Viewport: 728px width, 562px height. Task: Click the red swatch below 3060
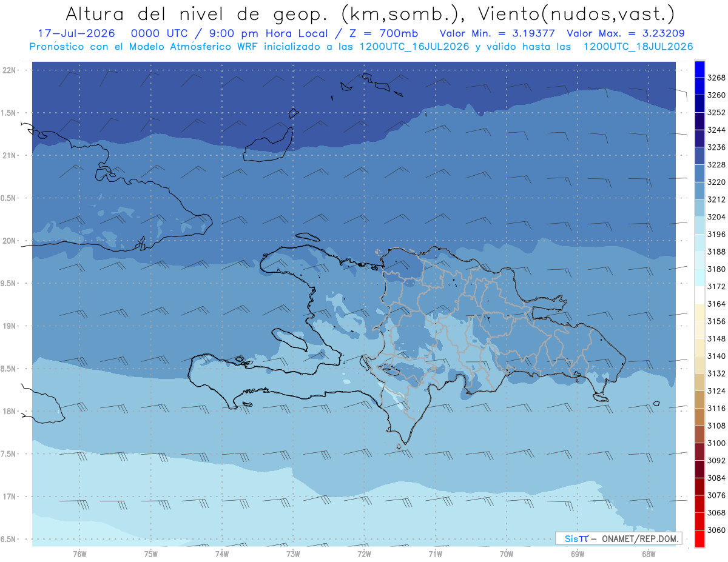699,538
